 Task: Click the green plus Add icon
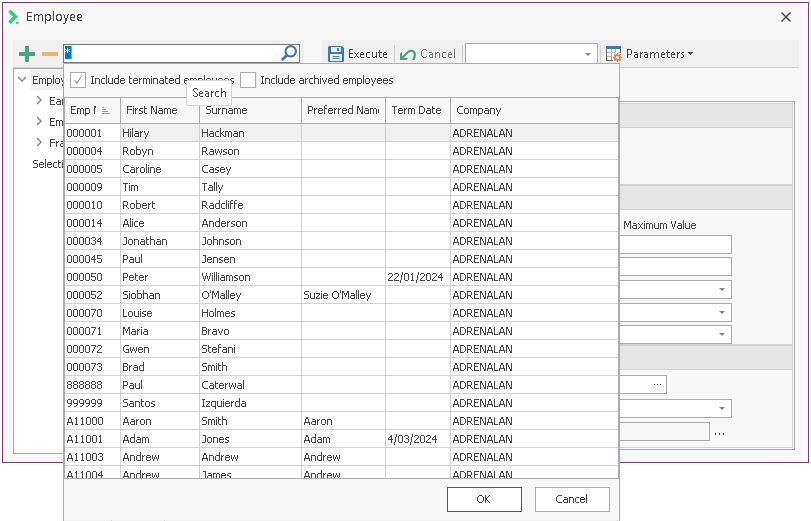[x=27, y=54]
